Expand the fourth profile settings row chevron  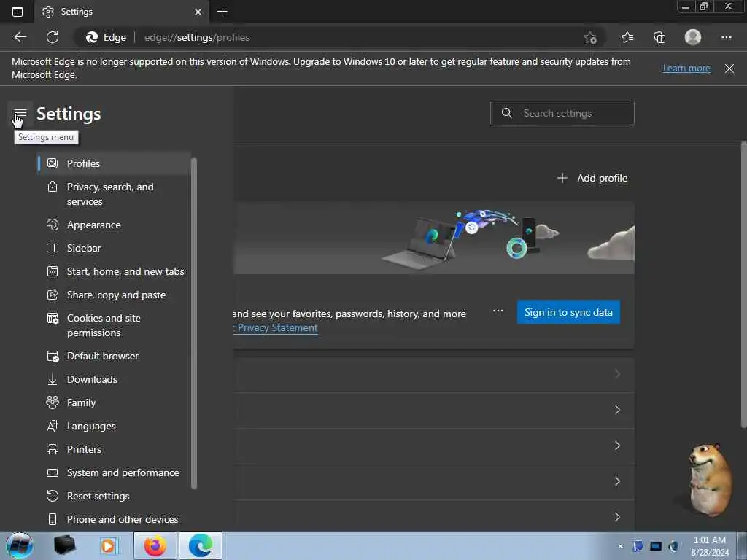tap(617, 481)
